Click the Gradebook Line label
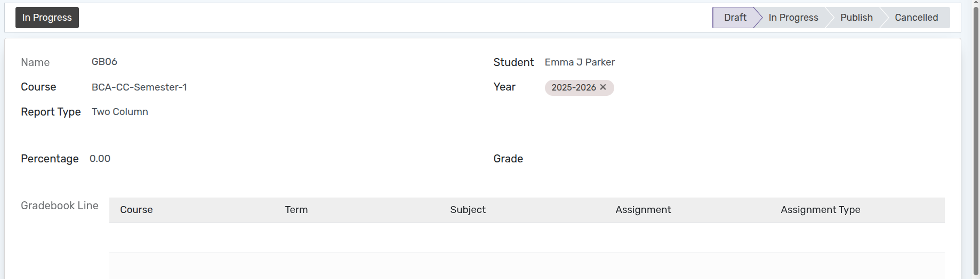 (x=60, y=206)
